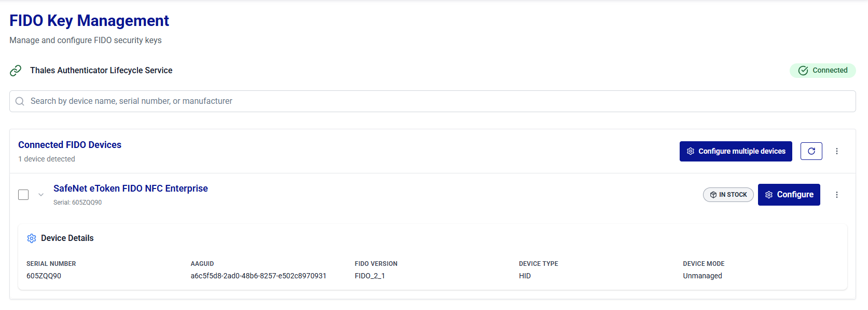The height and width of the screenshot is (310, 868).
Task: Select the device type value HID
Action: pyautogui.click(x=525, y=276)
